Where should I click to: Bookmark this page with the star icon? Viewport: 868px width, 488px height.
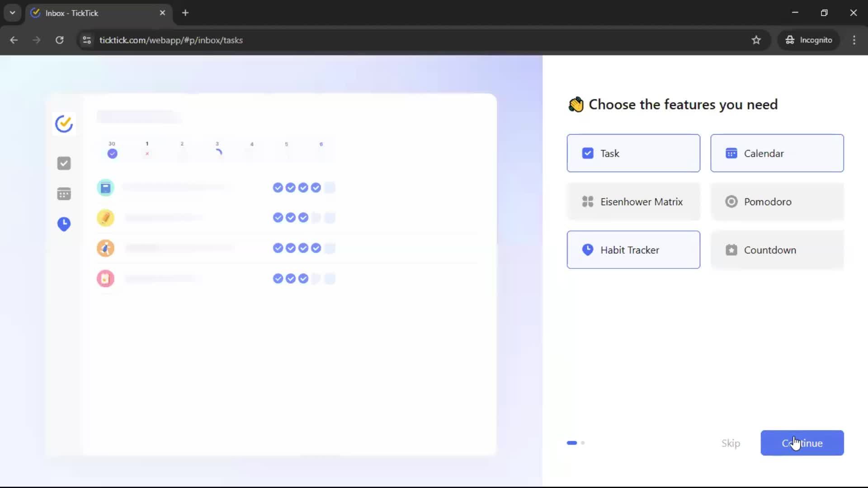(x=756, y=40)
